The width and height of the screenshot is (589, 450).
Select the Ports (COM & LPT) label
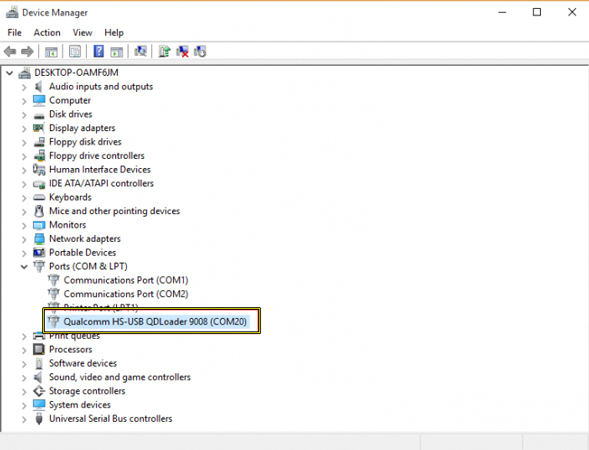tap(88, 266)
